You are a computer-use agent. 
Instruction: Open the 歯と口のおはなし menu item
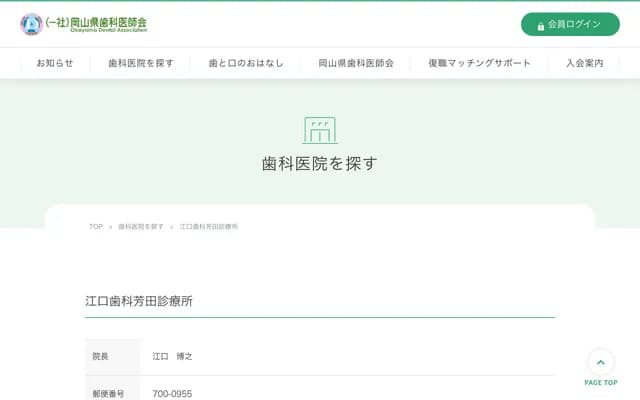[246, 63]
